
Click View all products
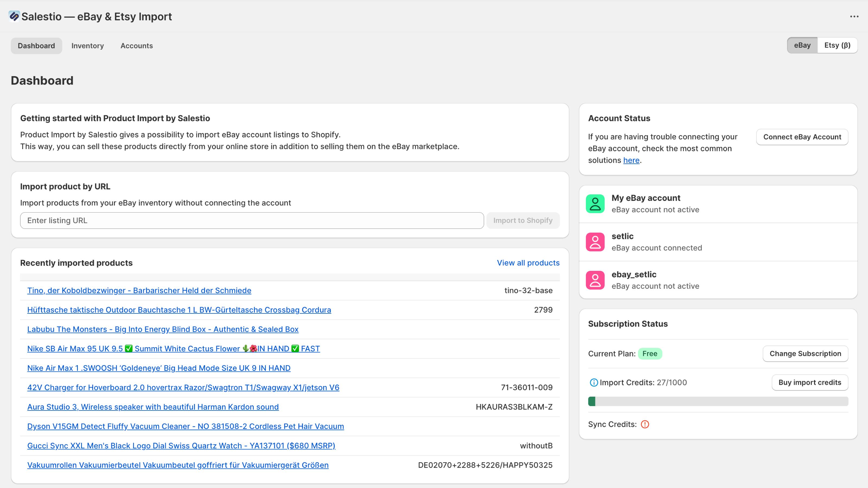coord(528,263)
